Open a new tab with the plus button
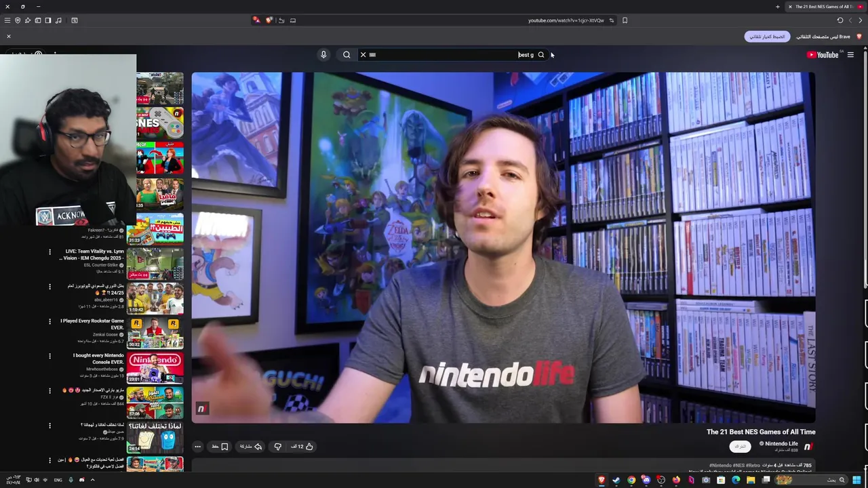Image resolution: width=868 pixels, height=488 pixels. [778, 7]
